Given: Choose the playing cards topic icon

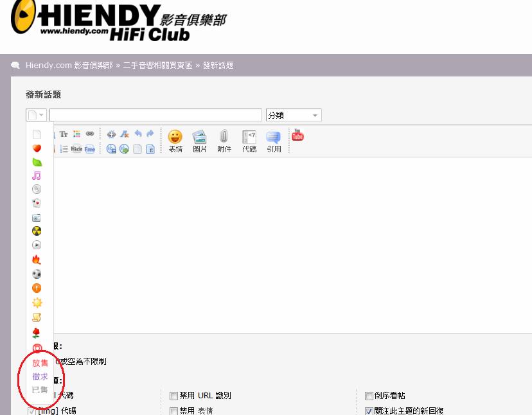Looking at the screenshot, I should pos(37,203).
